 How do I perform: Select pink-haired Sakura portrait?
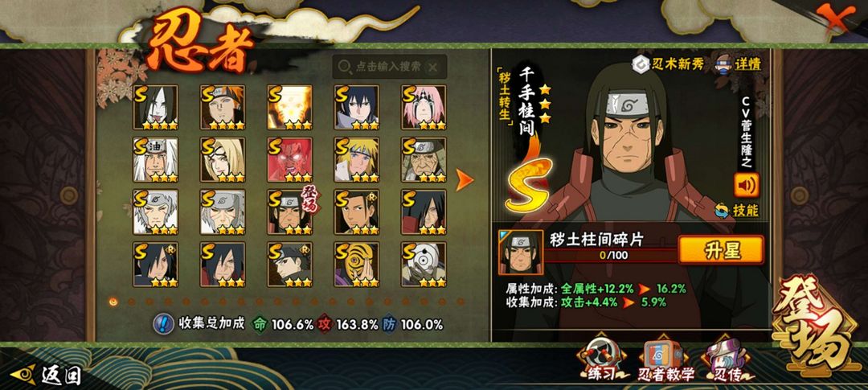(x=424, y=108)
